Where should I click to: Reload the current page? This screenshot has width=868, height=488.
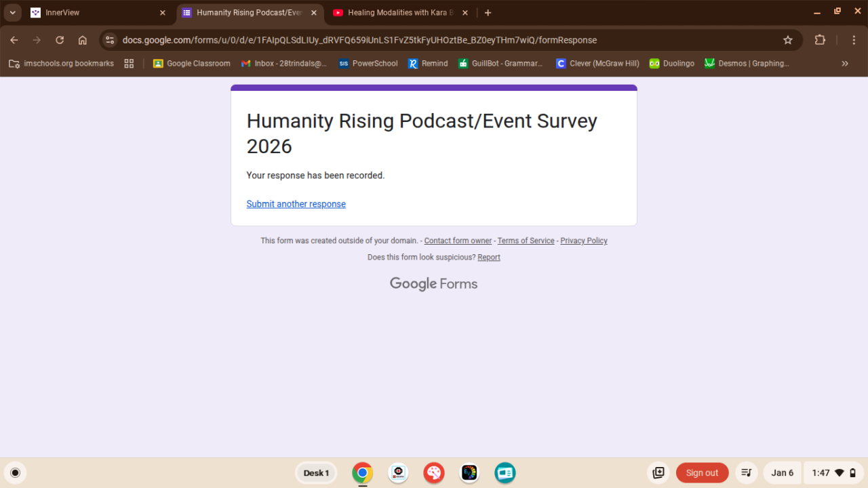coord(60,40)
